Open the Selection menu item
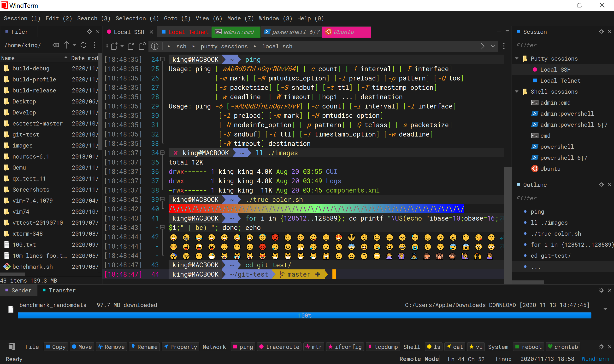Viewport: 614px width, 364px height. tap(136, 18)
